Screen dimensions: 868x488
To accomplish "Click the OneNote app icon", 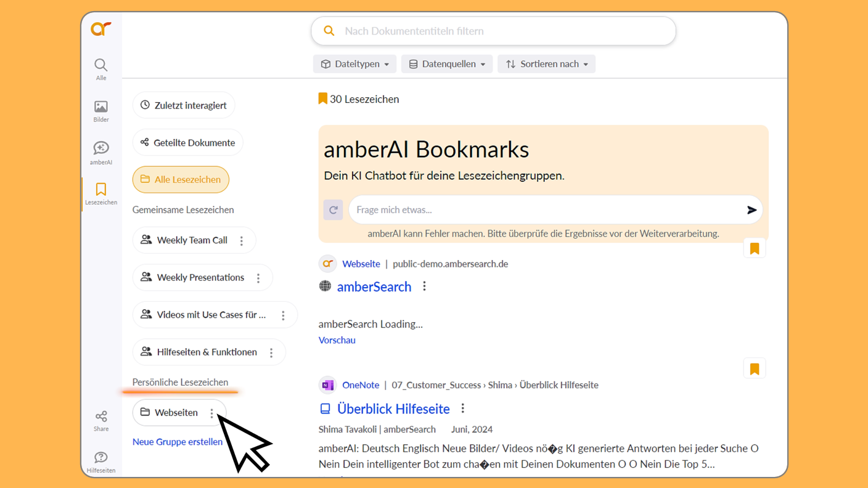I will click(x=328, y=385).
